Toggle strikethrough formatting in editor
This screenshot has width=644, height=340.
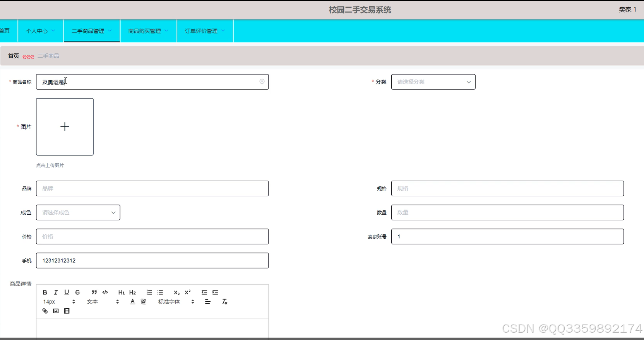(x=77, y=292)
